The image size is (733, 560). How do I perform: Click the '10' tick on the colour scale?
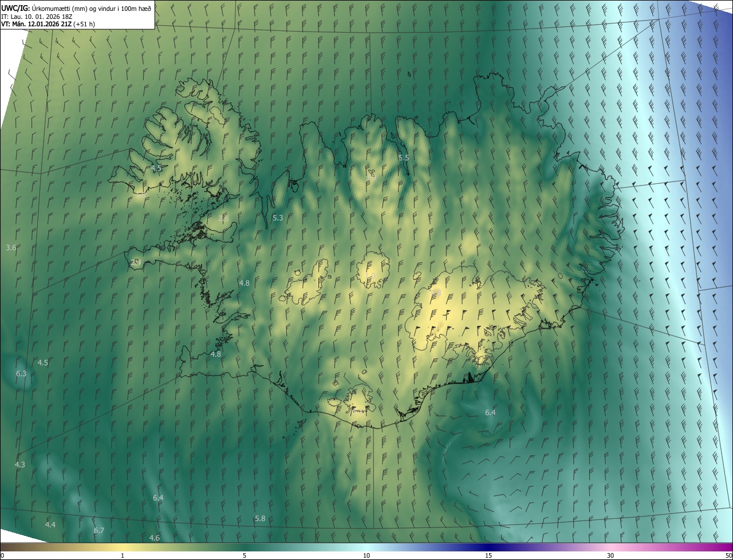[366, 555]
